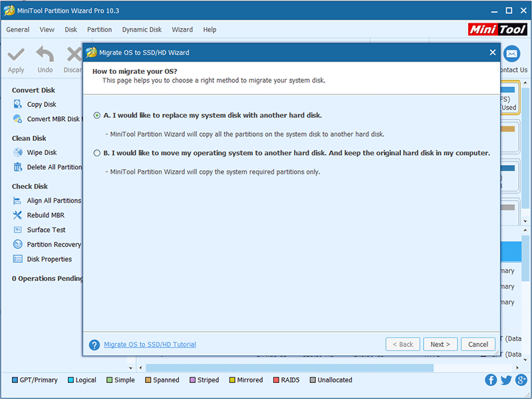Click the Back button
Viewport: 532px width, 399px height.
coord(403,344)
